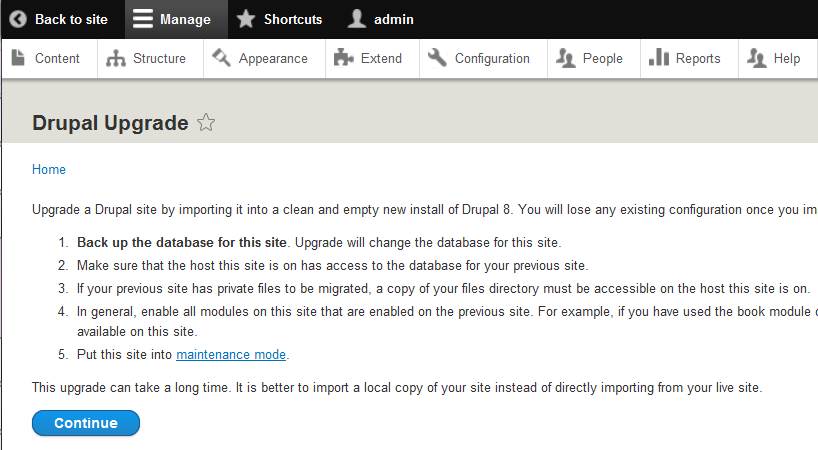The image size is (818, 450).
Task: Click the admin user silhouette icon
Action: [x=357, y=19]
